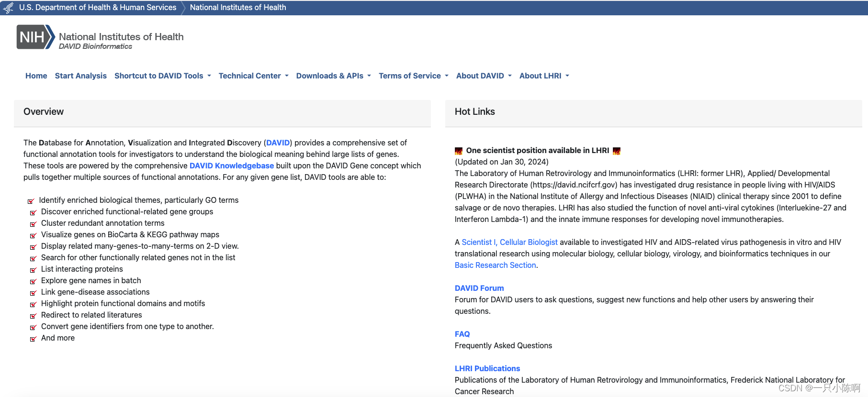Image resolution: width=868 pixels, height=397 pixels.
Task: Click 'One scientist position available in LHRI' heading
Action: pyautogui.click(x=538, y=150)
